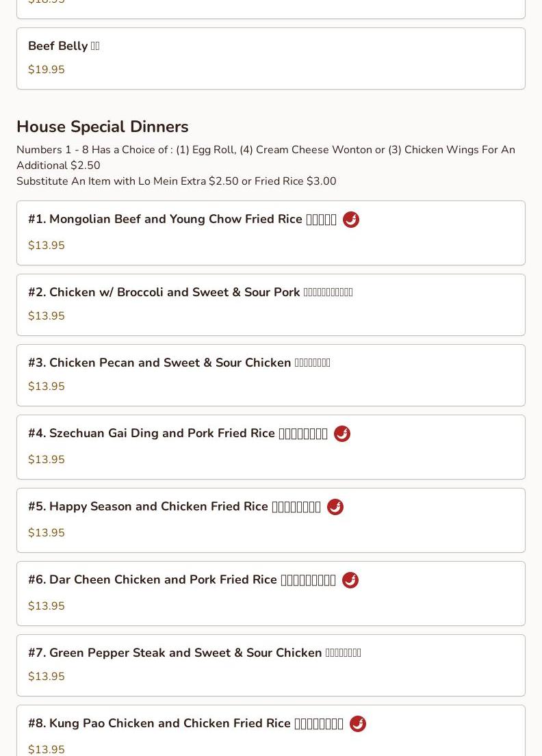Click the $13.95 price of item #7
The width and height of the screenshot is (542, 756).
[x=47, y=677]
